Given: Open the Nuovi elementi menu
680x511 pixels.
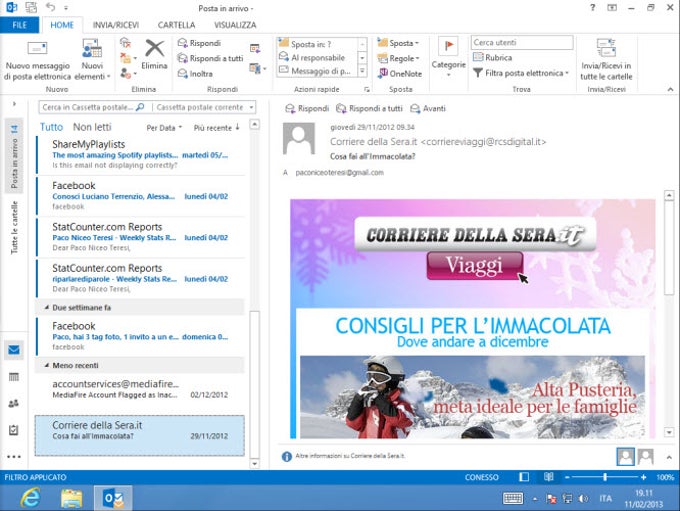Looking at the screenshot, I should coord(92,61).
